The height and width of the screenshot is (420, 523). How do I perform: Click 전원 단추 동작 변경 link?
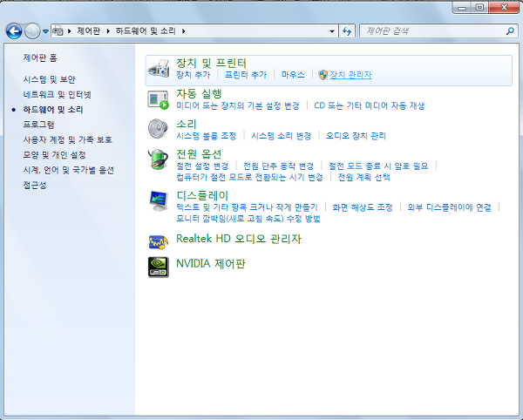(279, 166)
